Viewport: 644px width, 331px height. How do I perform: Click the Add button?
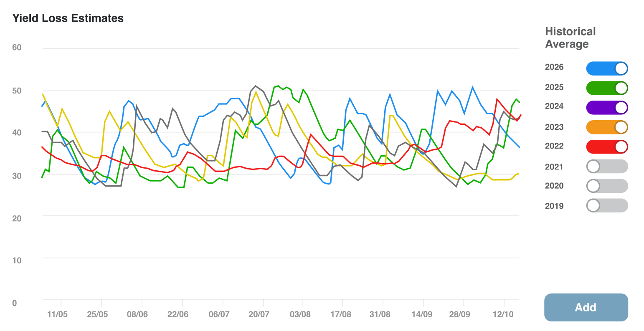(x=586, y=308)
